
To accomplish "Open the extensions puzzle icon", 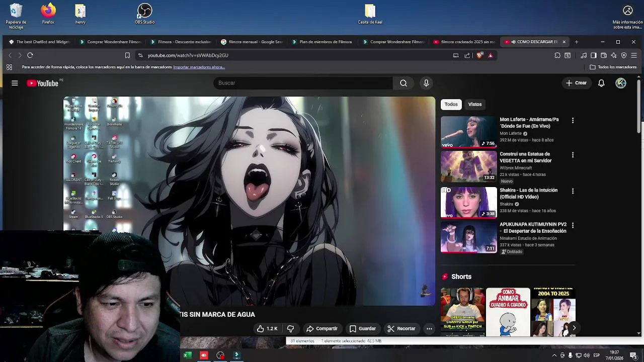I will click(557, 55).
